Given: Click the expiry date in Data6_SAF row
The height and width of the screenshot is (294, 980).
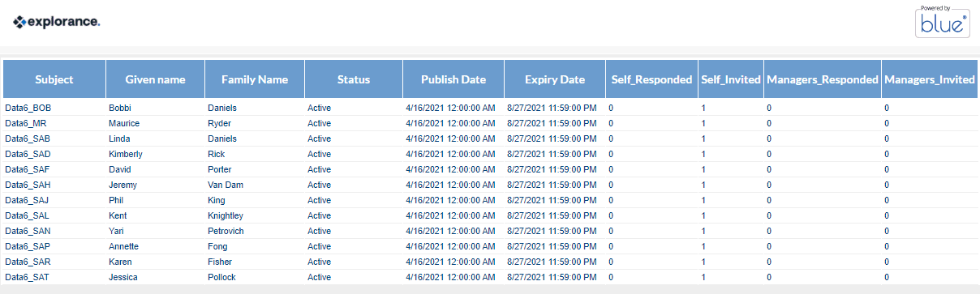Looking at the screenshot, I should [x=552, y=169].
